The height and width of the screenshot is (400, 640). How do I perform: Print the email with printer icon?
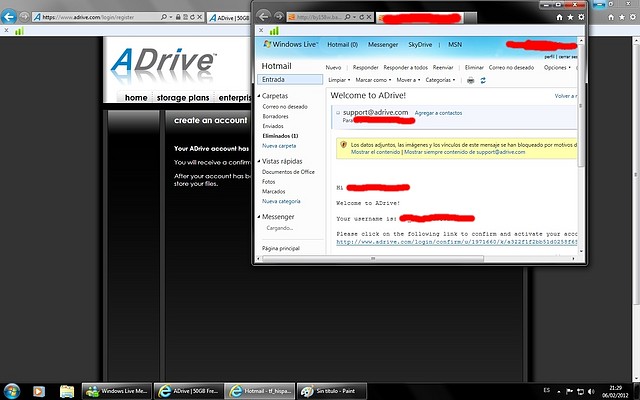coord(471,80)
